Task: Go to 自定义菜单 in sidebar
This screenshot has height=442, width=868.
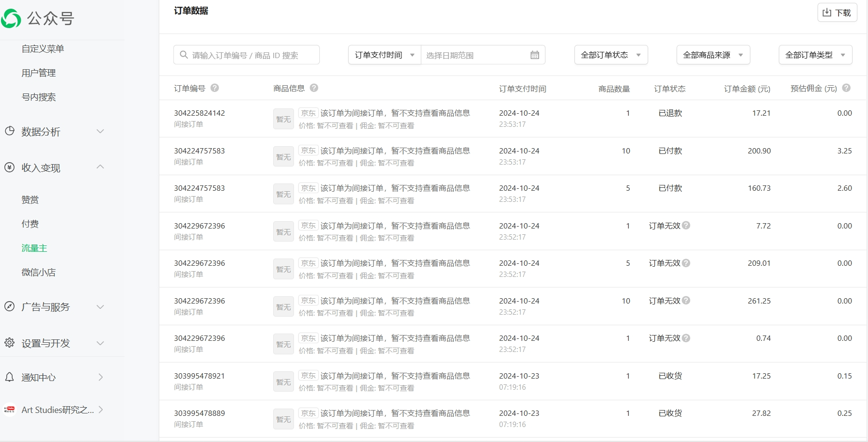Action: (x=43, y=48)
